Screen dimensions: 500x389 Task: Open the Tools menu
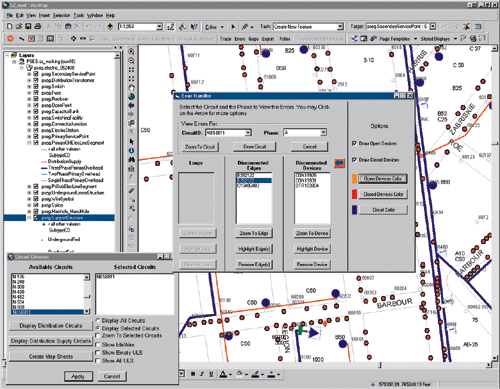(79, 15)
